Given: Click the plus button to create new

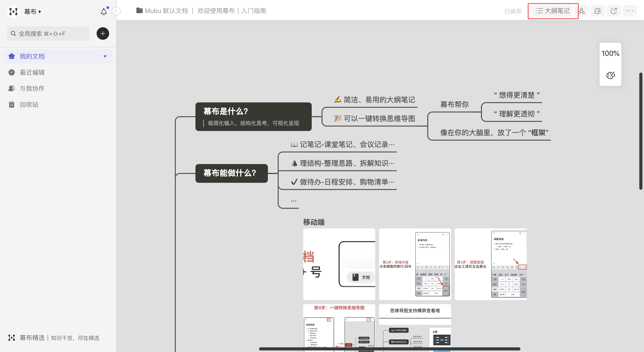Looking at the screenshot, I should (x=103, y=34).
